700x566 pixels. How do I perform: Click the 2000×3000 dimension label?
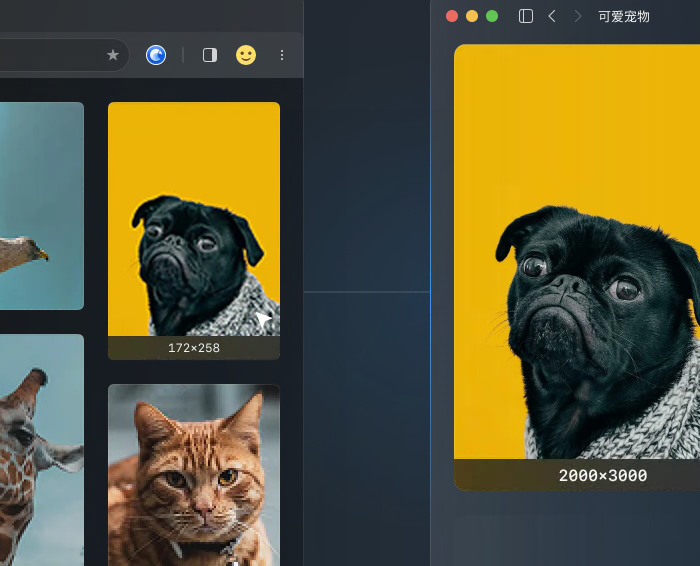click(603, 475)
